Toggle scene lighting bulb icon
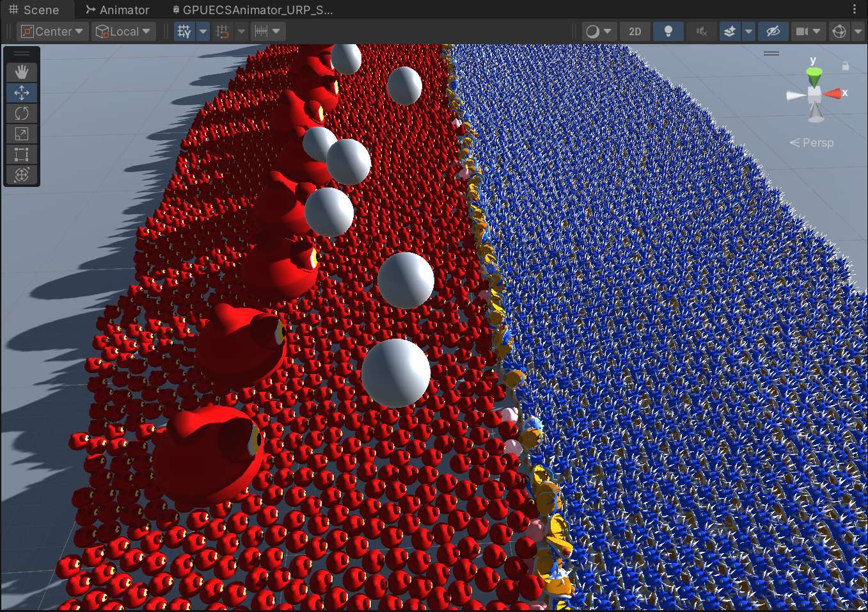Screen dimensions: 868x612 [668, 31]
